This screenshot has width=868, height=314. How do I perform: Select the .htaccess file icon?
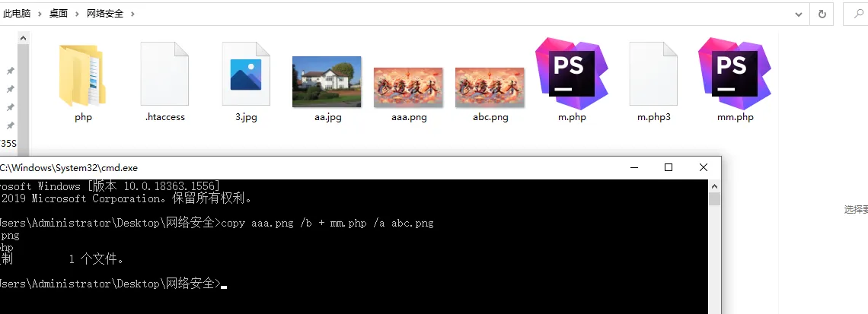pos(164,74)
